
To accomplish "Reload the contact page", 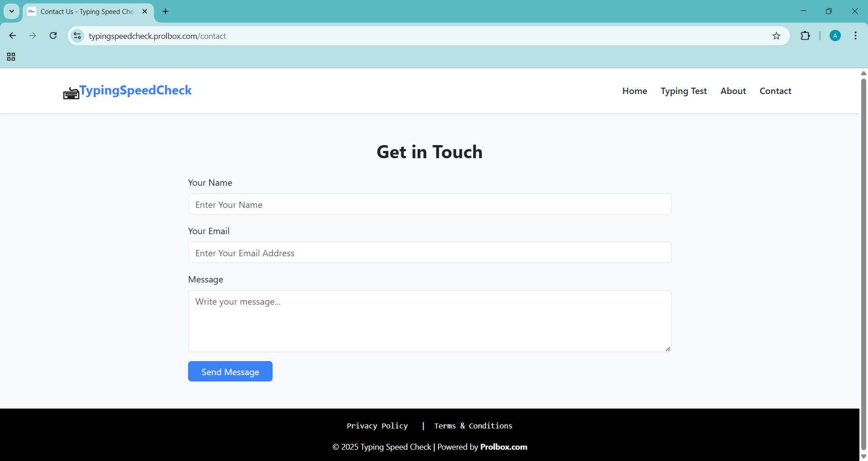I will (53, 36).
